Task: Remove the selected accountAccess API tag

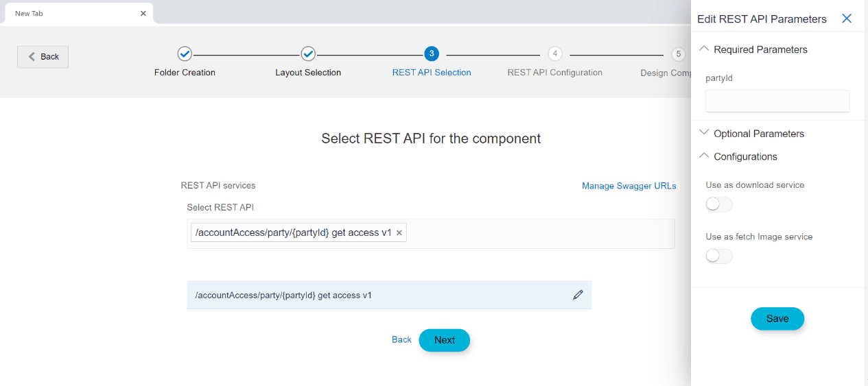Action: (x=399, y=233)
